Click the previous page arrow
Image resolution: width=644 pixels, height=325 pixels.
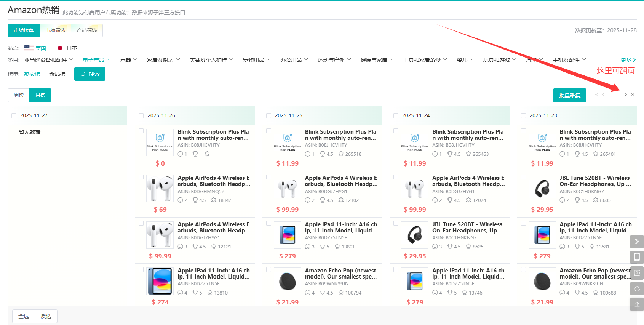604,94
